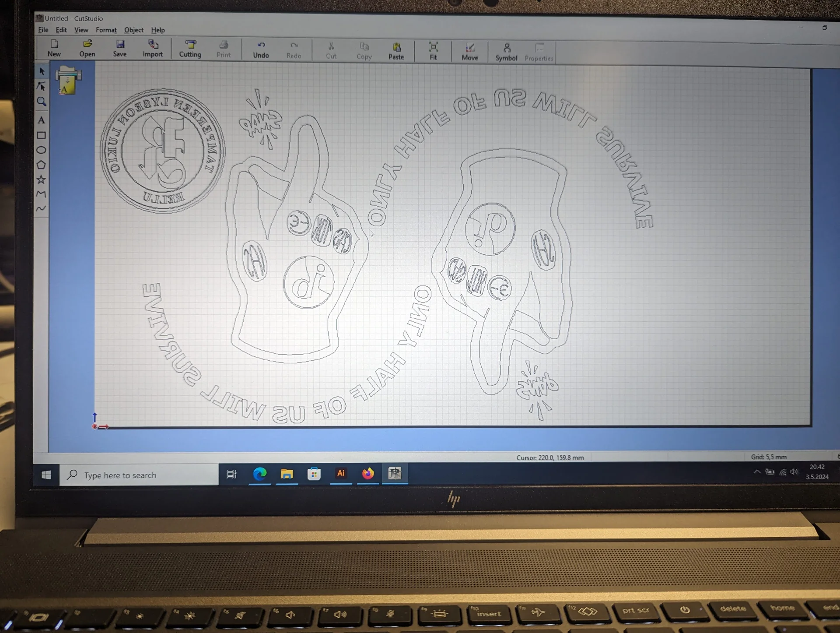Pick the polygon shape tool
The image size is (840, 633).
coord(42,165)
